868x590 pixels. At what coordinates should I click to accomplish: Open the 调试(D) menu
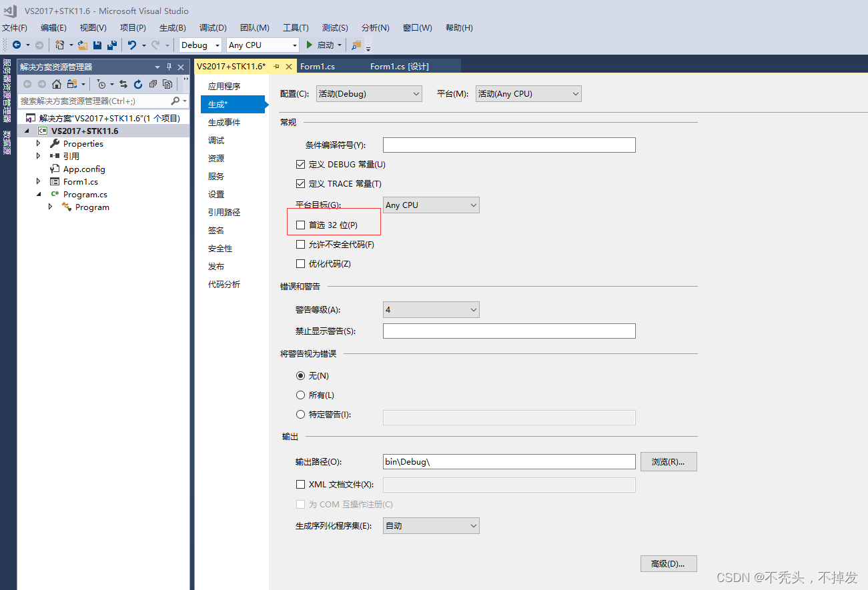pos(213,28)
